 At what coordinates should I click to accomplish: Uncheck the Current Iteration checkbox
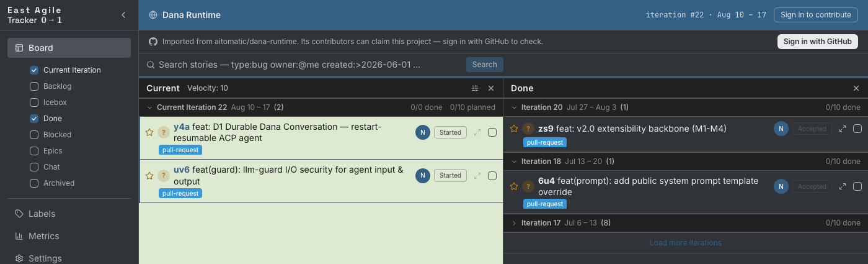[34, 70]
